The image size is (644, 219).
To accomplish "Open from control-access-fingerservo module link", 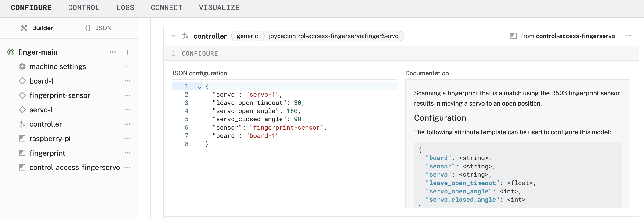I will coord(568,36).
